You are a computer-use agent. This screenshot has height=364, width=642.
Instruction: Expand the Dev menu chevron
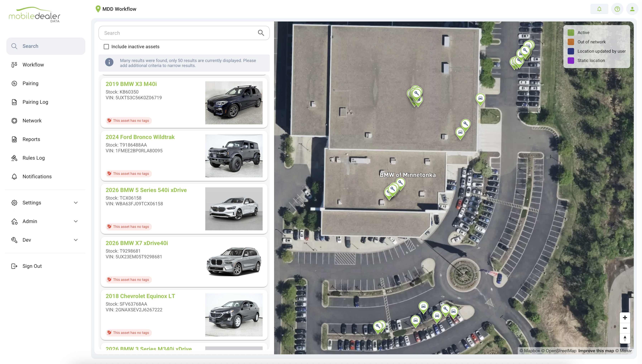[x=76, y=240]
